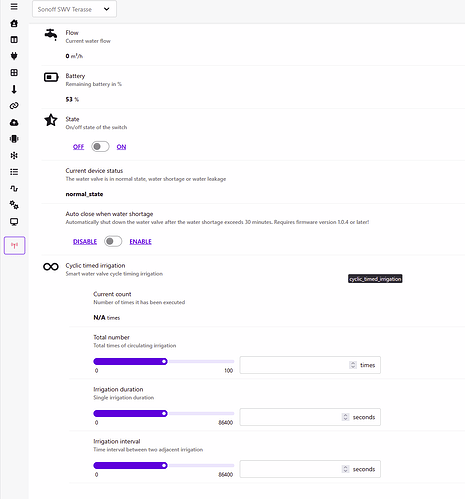Click the OFF link for State
The width and height of the screenshot is (465, 499).
78,147
